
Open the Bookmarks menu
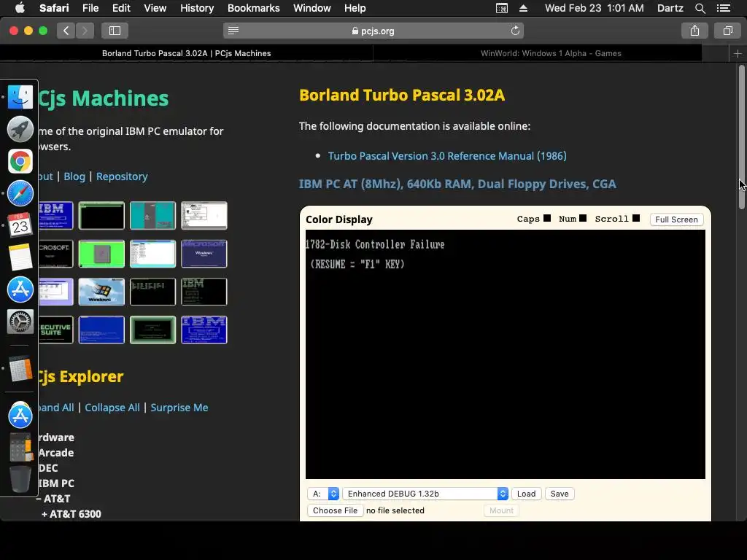pos(253,8)
